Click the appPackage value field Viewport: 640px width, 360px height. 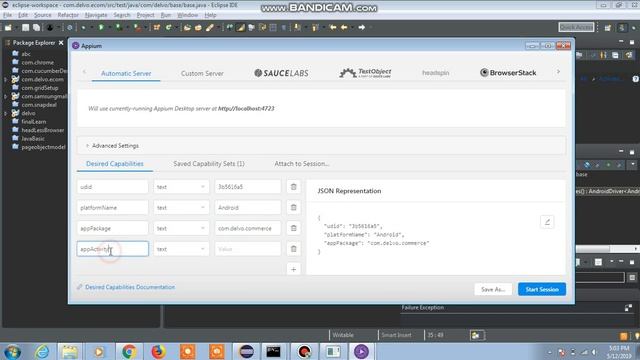[x=247, y=228]
